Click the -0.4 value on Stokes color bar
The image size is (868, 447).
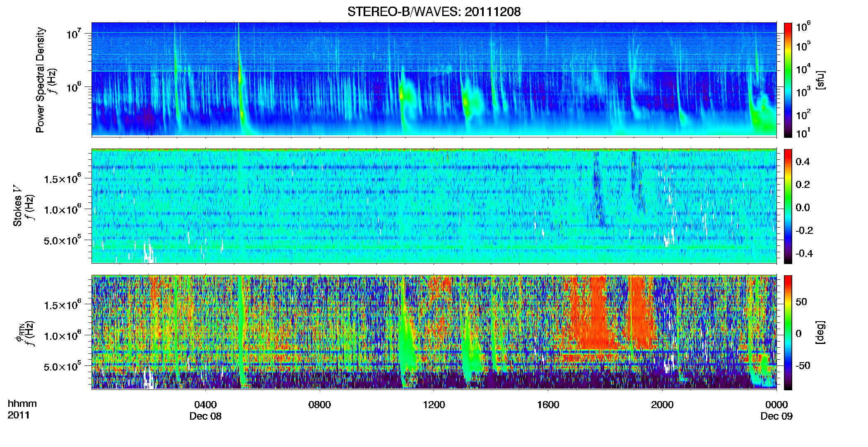tap(804, 253)
